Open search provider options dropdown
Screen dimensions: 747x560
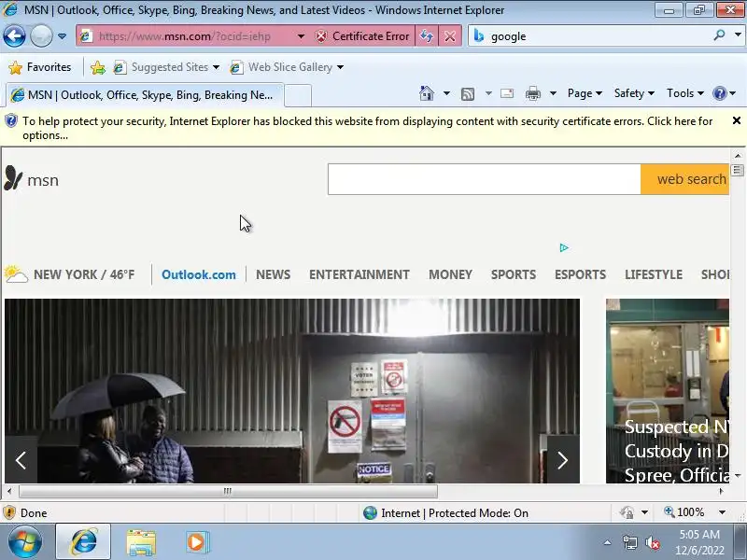tap(738, 35)
